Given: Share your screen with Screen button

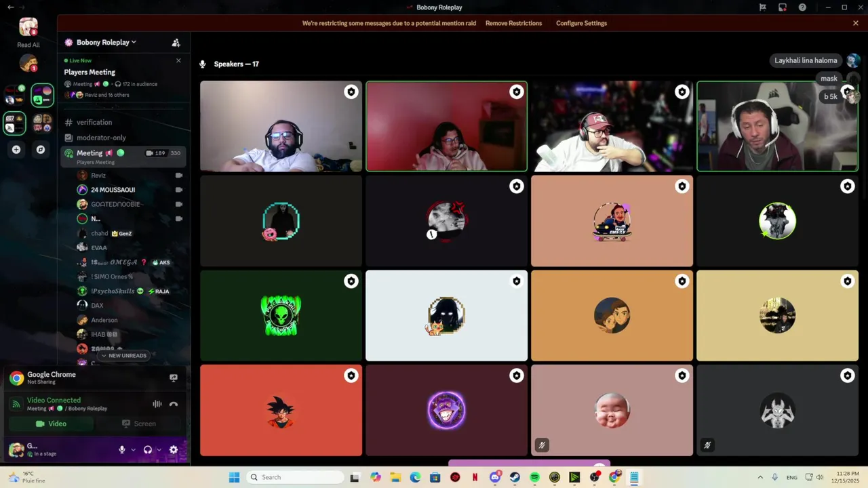Looking at the screenshot, I should [x=139, y=424].
